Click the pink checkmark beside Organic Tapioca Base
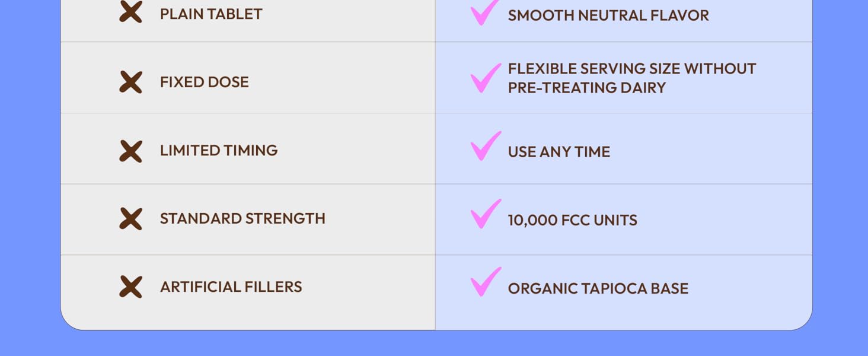Screen dimensions: 868x356 click(x=485, y=282)
